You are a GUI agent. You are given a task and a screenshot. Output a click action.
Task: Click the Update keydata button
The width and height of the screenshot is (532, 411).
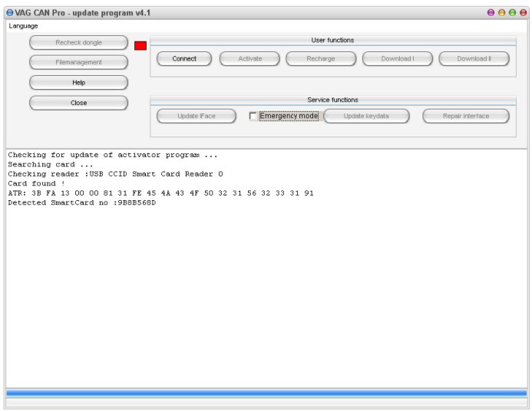pos(366,117)
